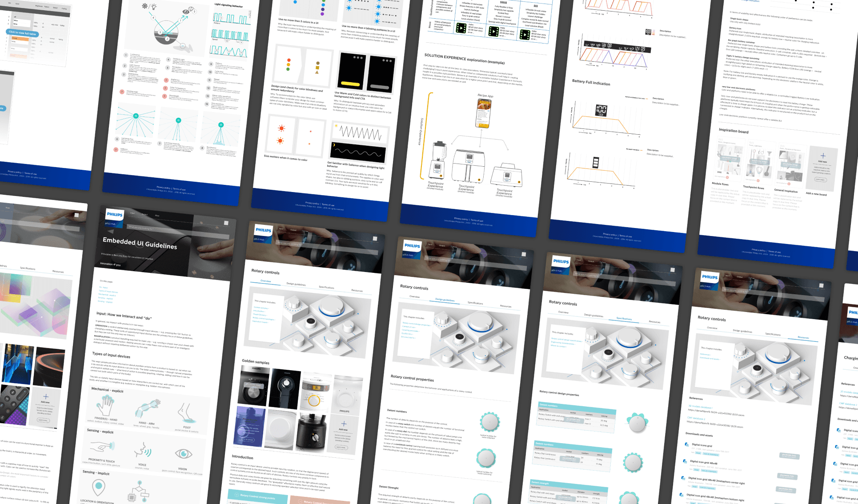Click the Downloads and assets link in This chapter includes

710,358
